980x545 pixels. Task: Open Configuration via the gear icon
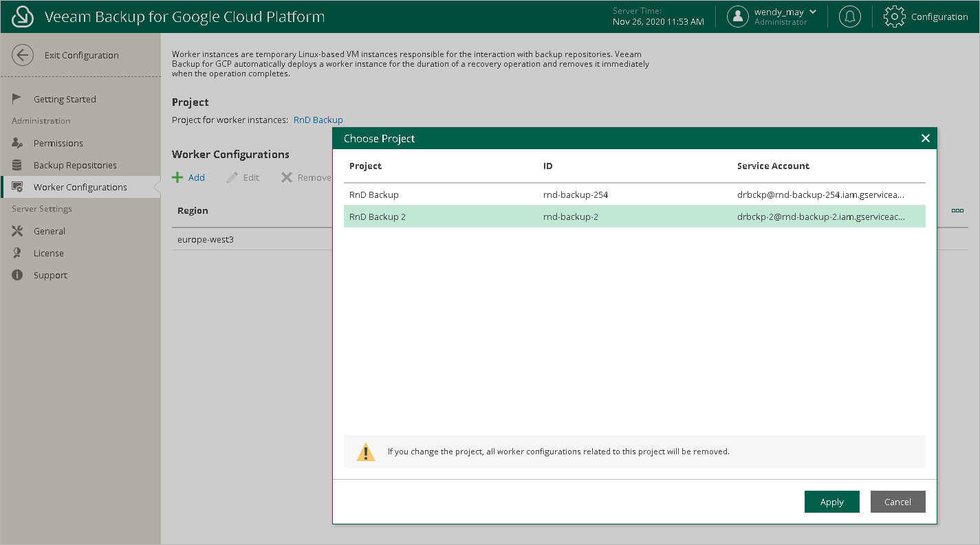point(894,16)
